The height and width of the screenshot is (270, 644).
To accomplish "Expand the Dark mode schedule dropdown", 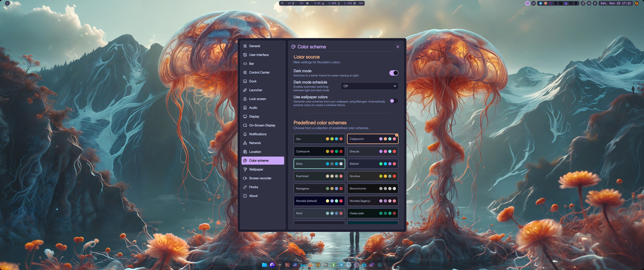I will click(370, 86).
